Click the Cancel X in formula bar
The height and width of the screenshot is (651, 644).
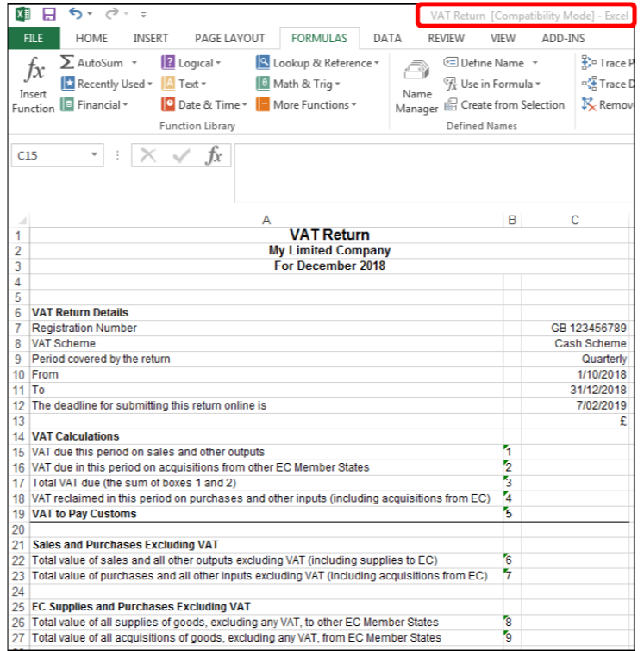click(147, 156)
